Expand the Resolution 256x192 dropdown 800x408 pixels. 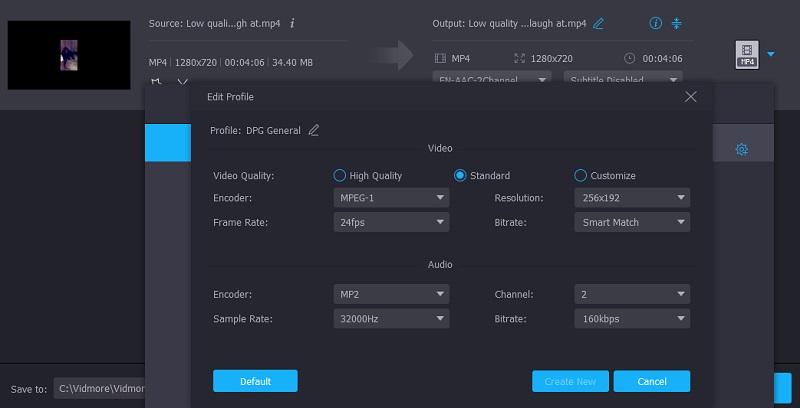[x=632, y=198]
